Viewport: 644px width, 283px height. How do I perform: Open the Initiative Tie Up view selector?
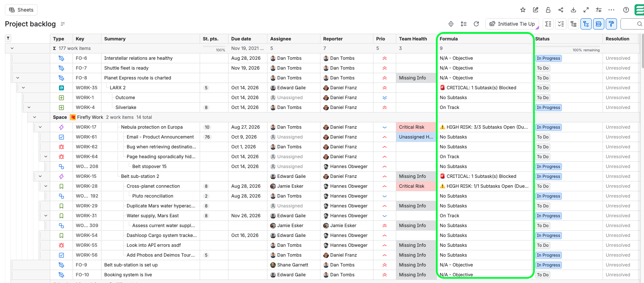pyautogui.click(x=512, y=24)
